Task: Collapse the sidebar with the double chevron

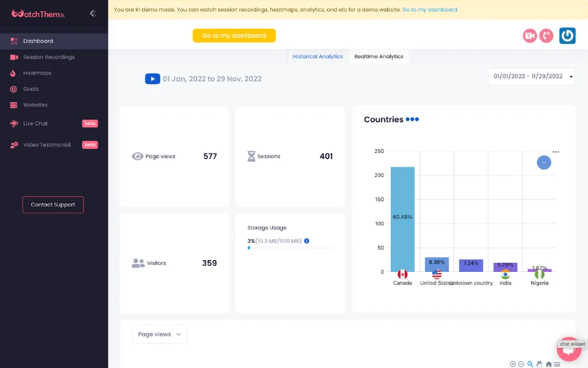Action: tap(93, 13)
